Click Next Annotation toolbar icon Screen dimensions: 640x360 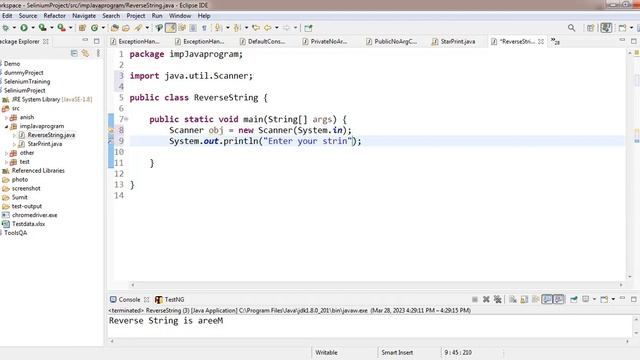tap(219, 28)
